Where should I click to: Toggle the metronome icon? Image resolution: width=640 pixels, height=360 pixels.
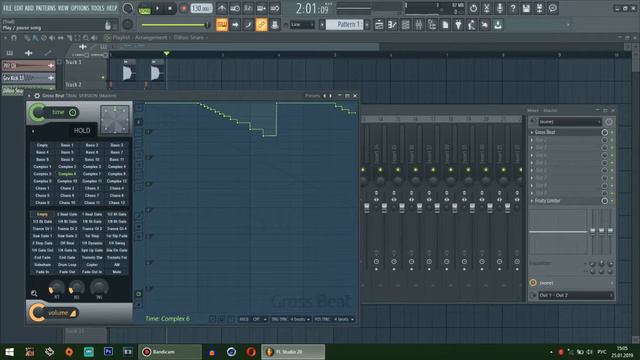pyautogui.click(x=222, y=8)
